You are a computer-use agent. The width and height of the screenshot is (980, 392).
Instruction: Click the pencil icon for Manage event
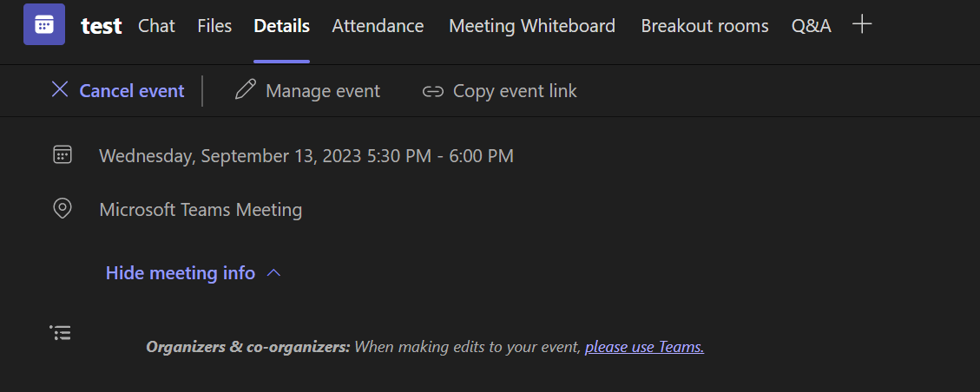point(246,90)
